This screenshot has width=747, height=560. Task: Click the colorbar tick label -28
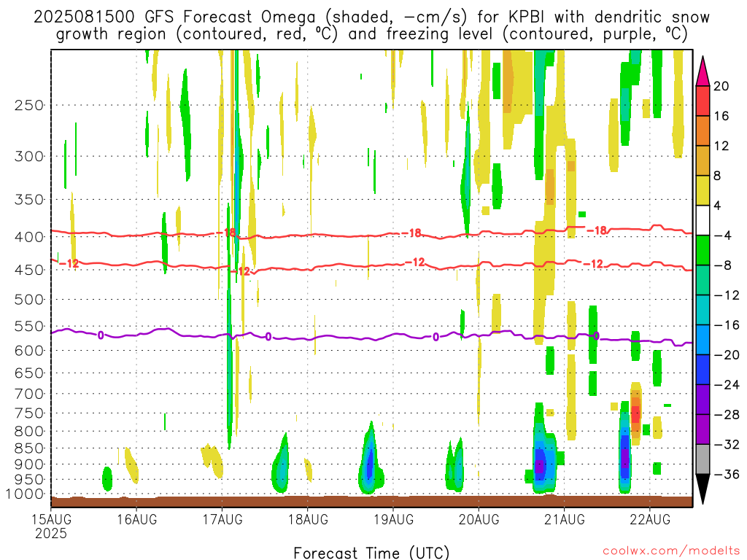[x=727, y=415]
